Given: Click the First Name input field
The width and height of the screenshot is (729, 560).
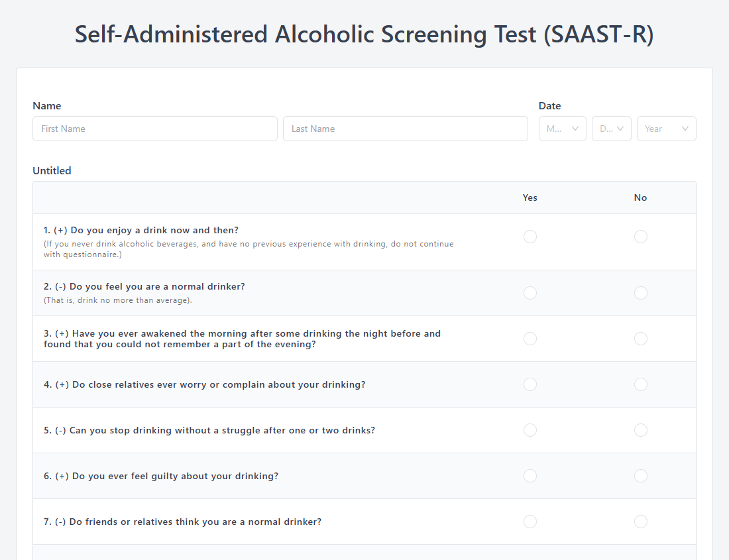Looking at the screenshot, I should click(154, 129).
